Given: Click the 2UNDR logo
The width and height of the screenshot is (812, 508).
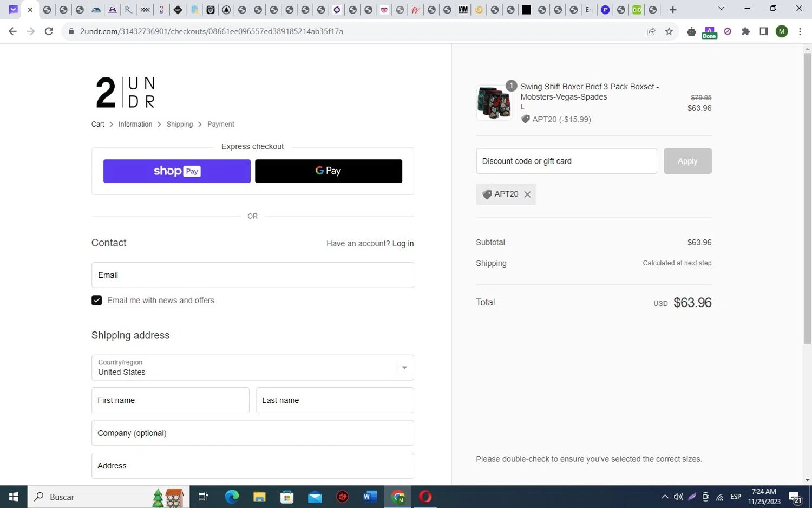Looking at the screenshot, I should 126,92.
